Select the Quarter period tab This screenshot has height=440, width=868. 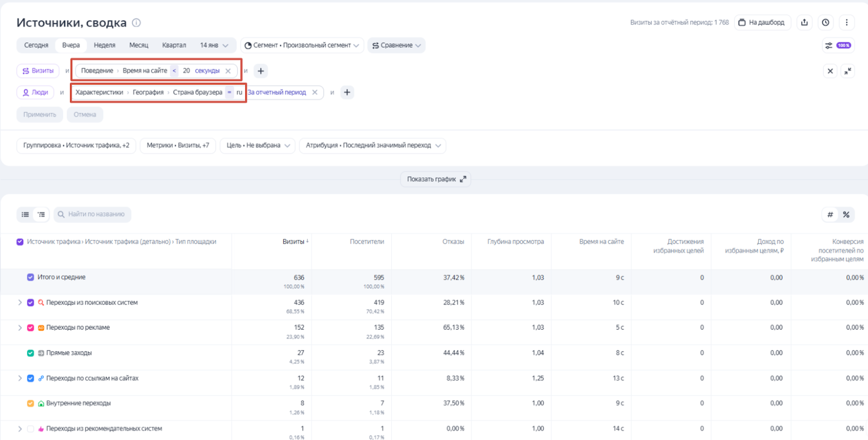pos(174,46)
